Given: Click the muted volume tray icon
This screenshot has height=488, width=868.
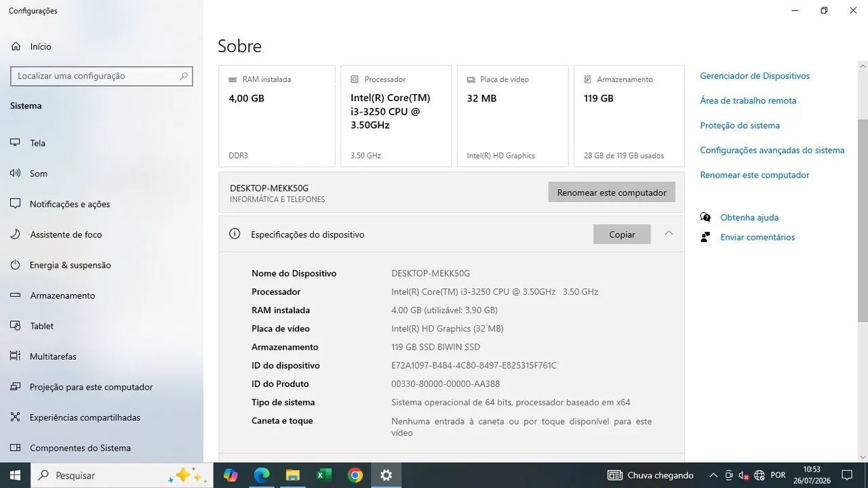Looking at the screenshot, I should click(744, 475).
